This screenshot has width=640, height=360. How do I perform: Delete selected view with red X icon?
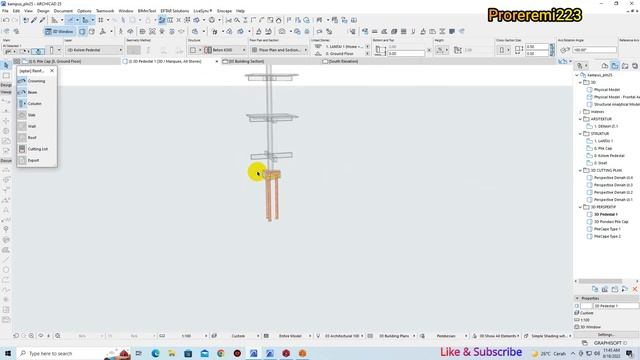point(635,289)
